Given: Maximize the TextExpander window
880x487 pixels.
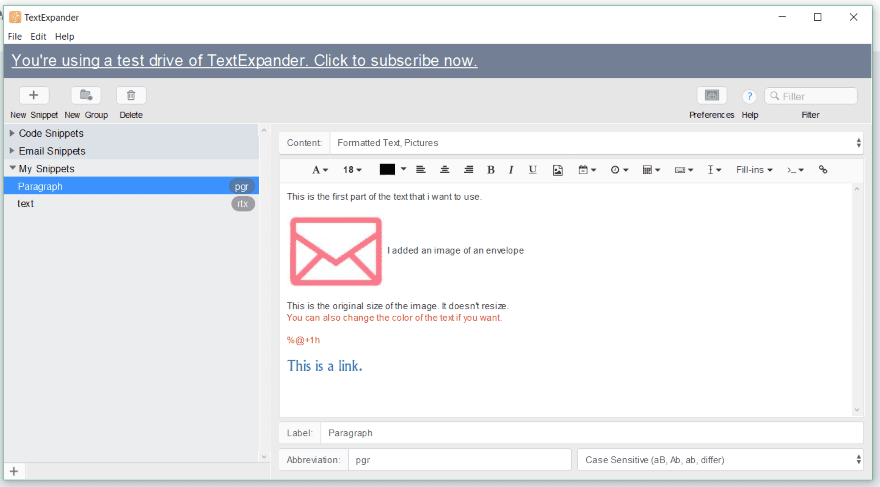Looking at the screenshot, I should tap(818, 17).
